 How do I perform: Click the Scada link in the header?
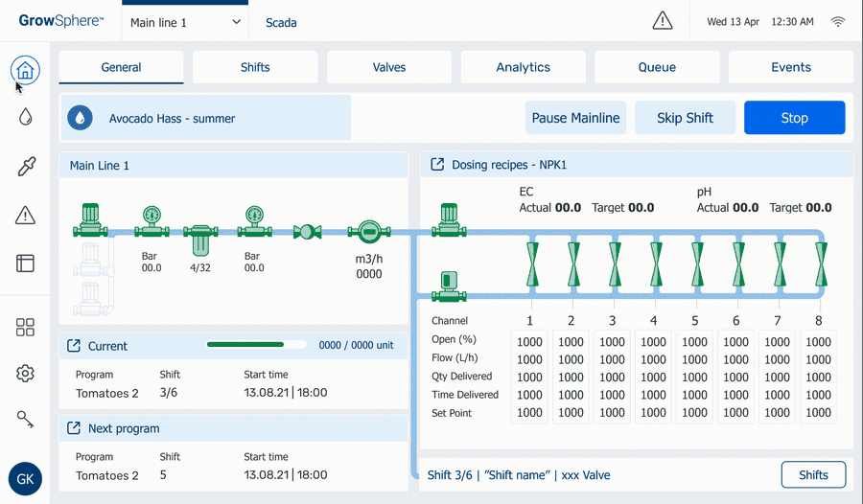click(x=281, y=23)
